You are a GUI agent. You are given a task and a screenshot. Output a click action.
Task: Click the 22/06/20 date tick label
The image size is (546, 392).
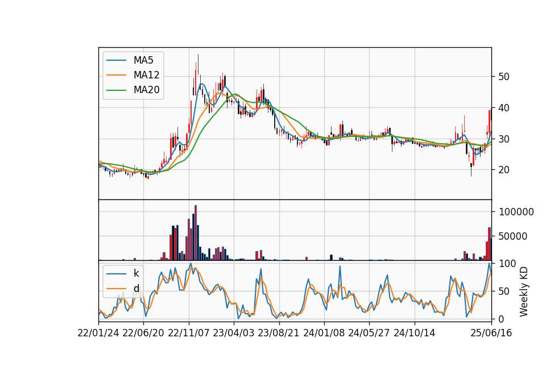tap(143, 333)
